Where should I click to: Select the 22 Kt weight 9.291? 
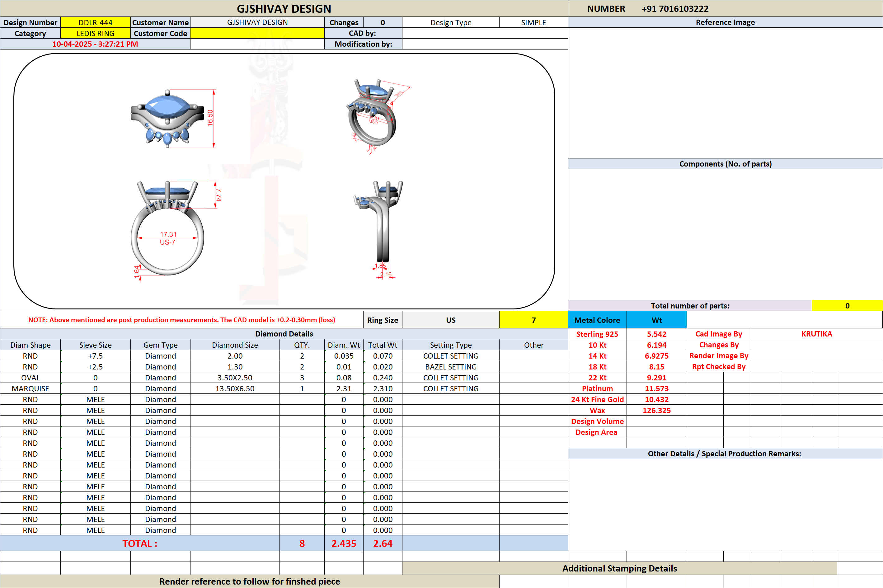[656, 378]
